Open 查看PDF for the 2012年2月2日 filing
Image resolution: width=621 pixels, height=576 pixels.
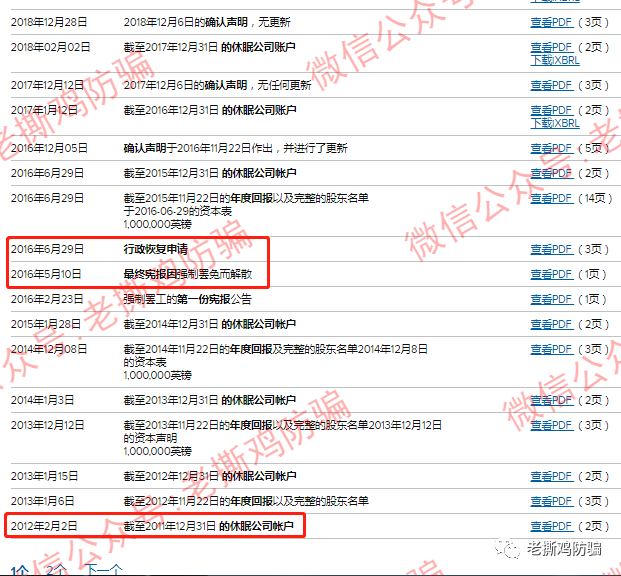coord(552,526)
